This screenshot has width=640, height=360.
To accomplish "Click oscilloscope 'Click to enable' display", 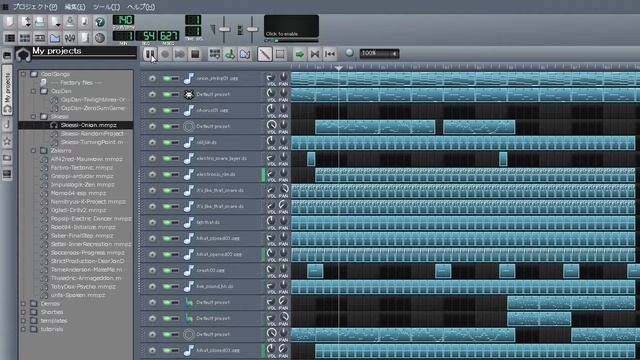I will tap(291, 26).
